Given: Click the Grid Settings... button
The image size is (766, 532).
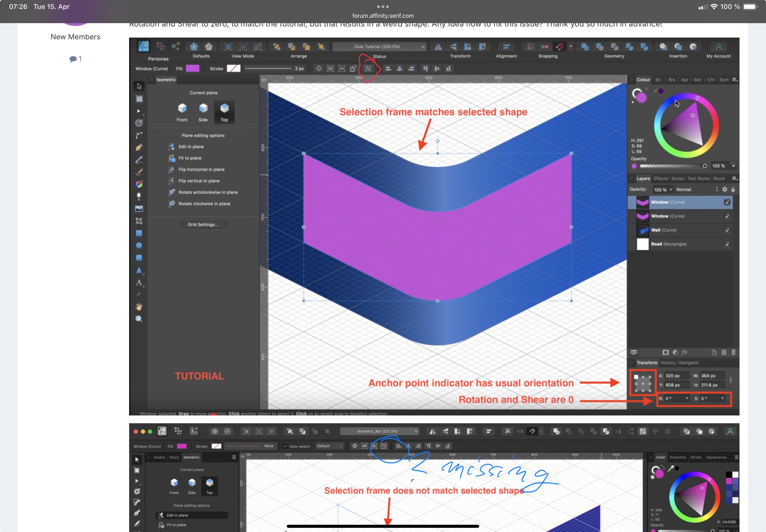Looking at the screenshot, I should [203, 225].
